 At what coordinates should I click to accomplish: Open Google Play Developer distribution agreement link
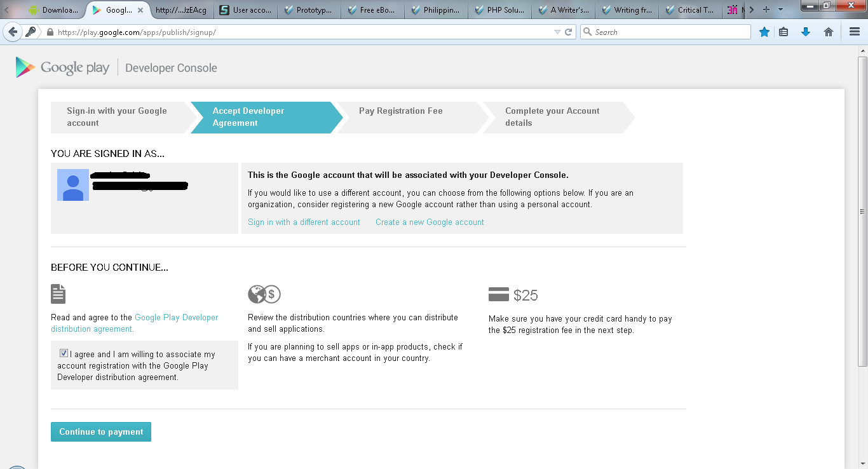coord(135,323)
